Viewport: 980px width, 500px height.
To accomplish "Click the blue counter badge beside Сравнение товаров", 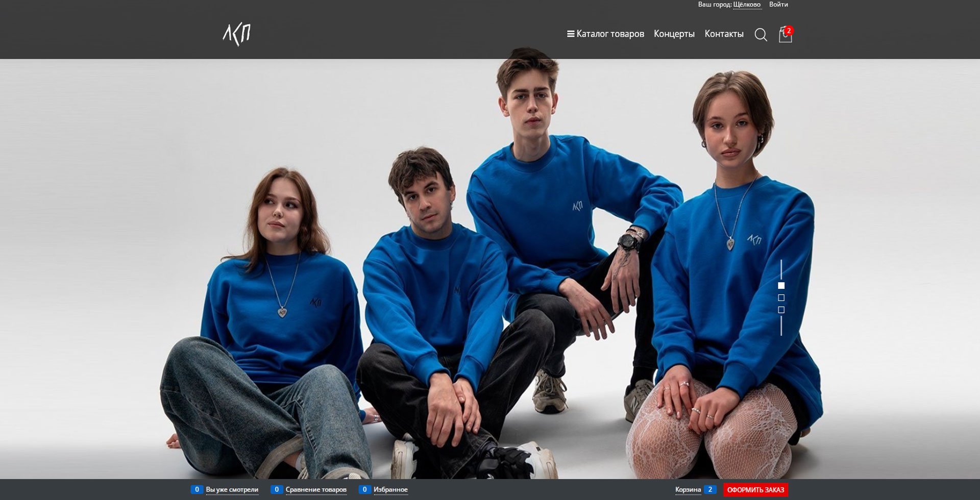I will (x=276, y=490).
